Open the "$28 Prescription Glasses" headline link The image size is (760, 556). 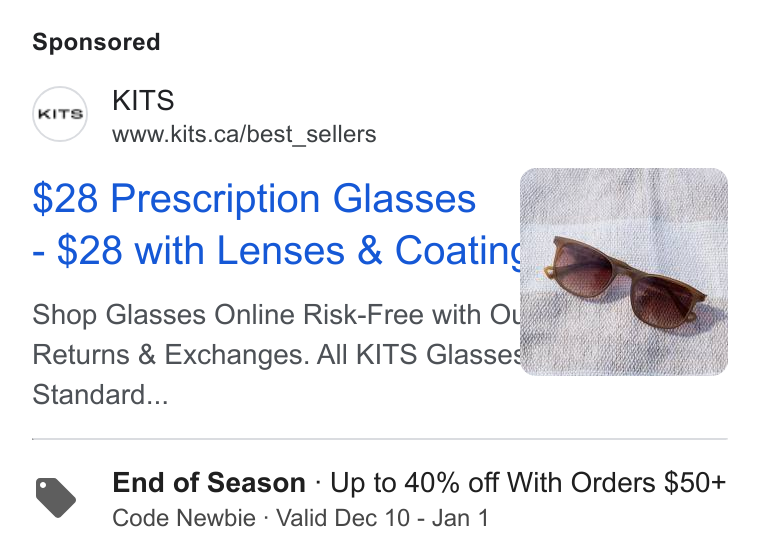coord(254,199)
